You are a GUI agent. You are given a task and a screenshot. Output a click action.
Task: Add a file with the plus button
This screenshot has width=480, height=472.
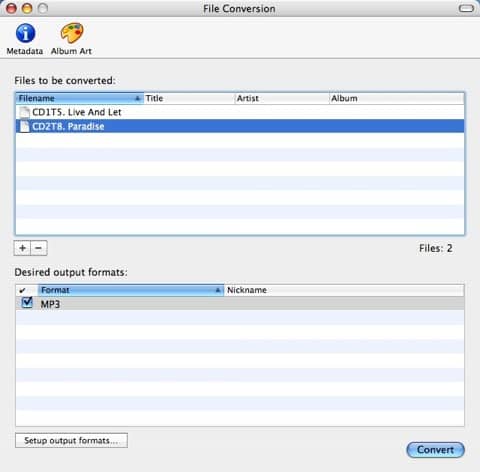pos(22,248)
